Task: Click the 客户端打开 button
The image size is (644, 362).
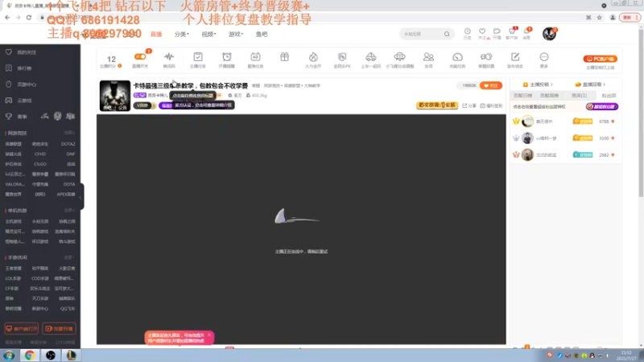Action: (22, 329)
